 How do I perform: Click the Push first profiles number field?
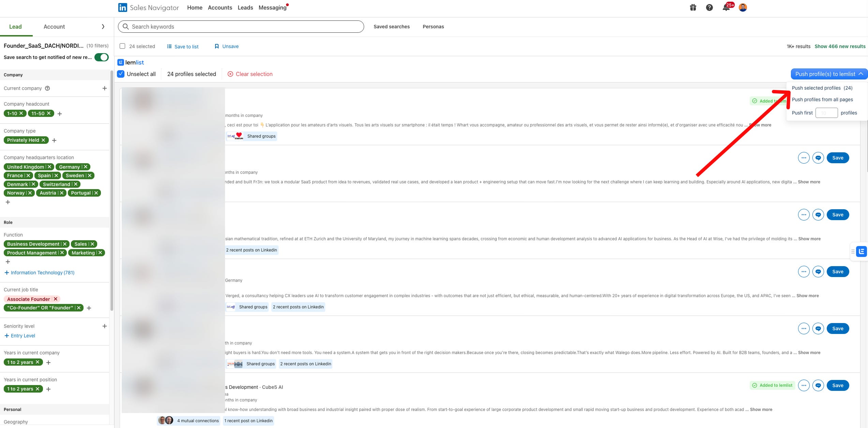[826, 113]
